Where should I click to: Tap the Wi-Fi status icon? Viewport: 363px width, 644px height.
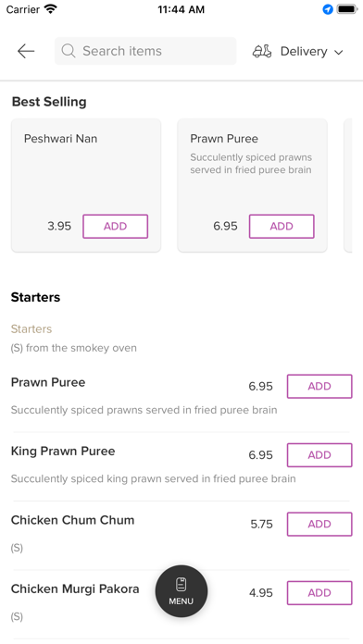pos(51,9)
